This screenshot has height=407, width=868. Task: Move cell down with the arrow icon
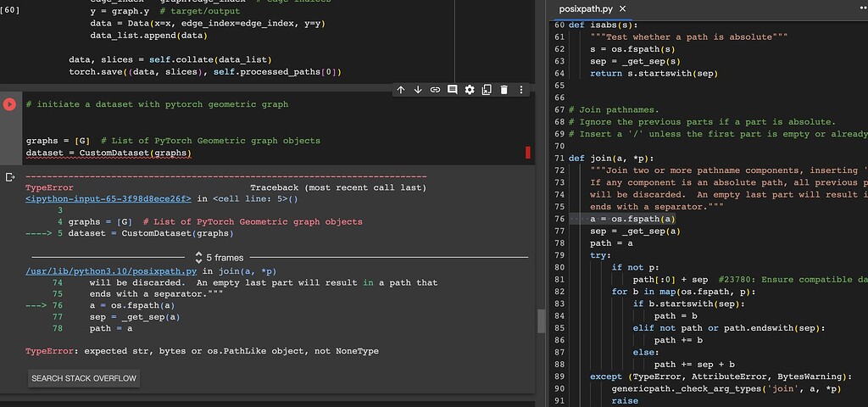point(418,90)
